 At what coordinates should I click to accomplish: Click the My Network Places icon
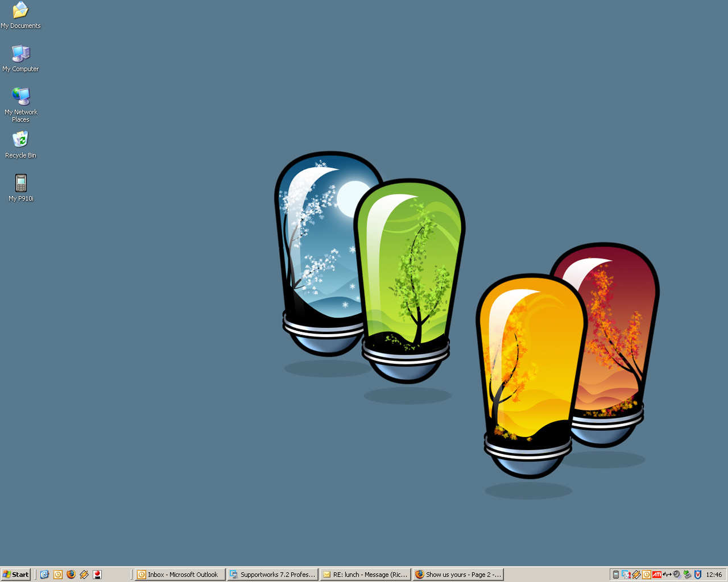pos(20,97)
